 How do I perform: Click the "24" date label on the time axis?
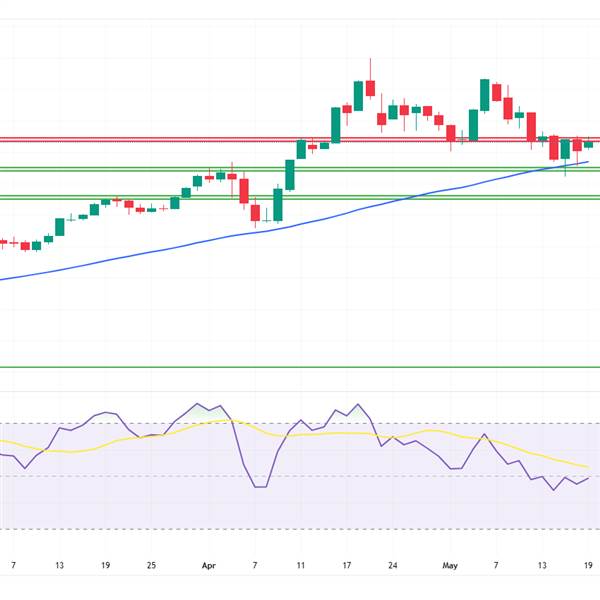coord(393,565)
